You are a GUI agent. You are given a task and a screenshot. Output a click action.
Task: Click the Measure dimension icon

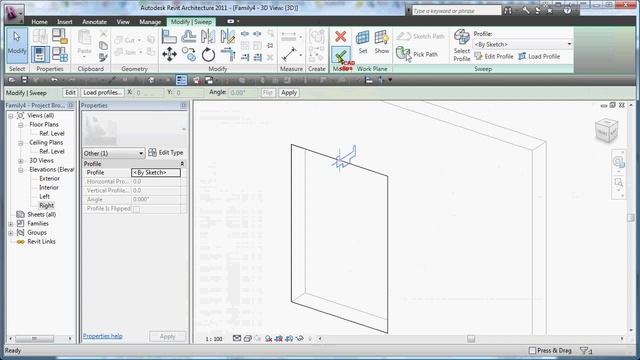tap(289, 54)
